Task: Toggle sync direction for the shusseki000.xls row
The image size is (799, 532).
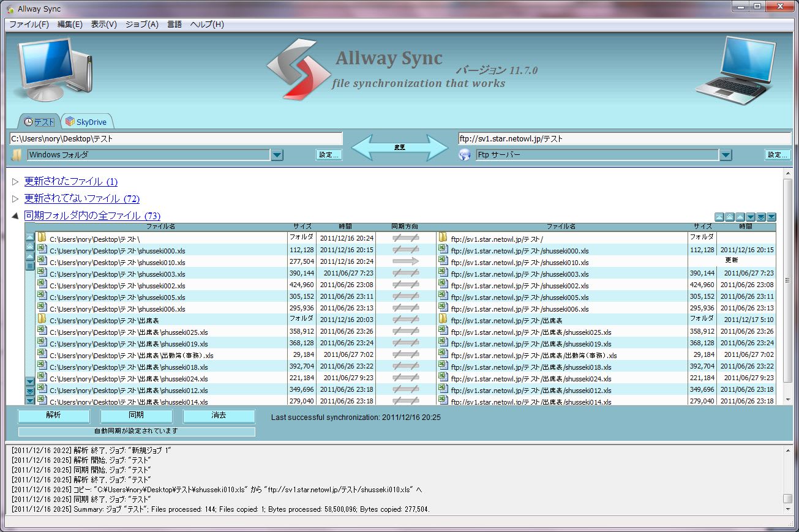Action: [x=405, y=250]
